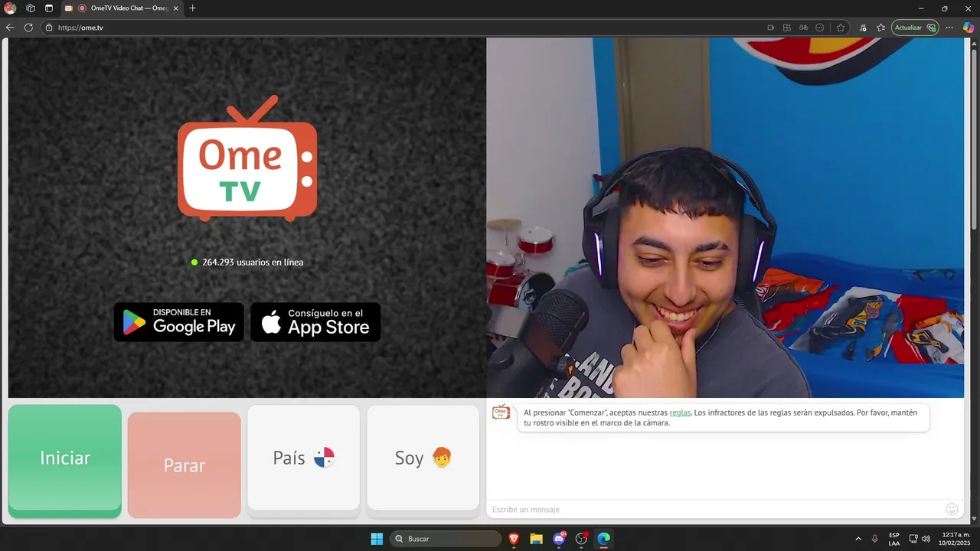Screen dimensions: 980x551
Task: Open Microsoft Edge from taskbar
Action: (604, 539)
